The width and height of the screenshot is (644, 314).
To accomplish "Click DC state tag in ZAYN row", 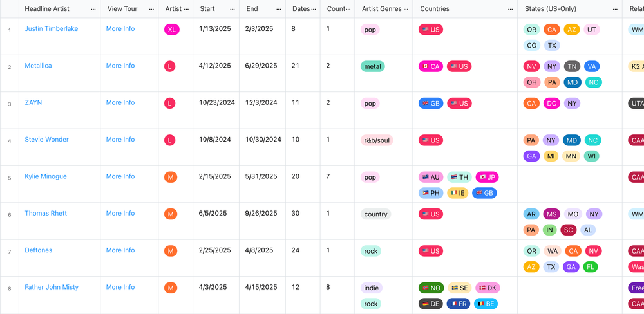I will pyautogui.click(x=552, y=104).
